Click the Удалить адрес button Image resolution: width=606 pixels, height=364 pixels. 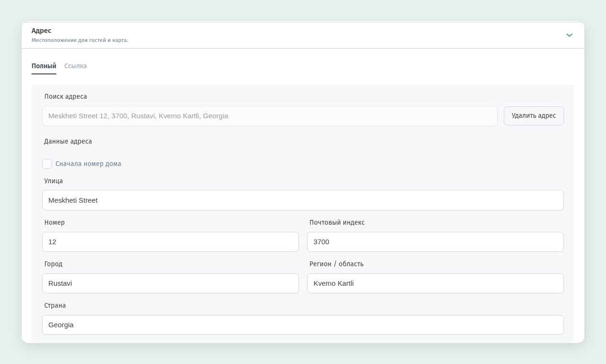533,116
